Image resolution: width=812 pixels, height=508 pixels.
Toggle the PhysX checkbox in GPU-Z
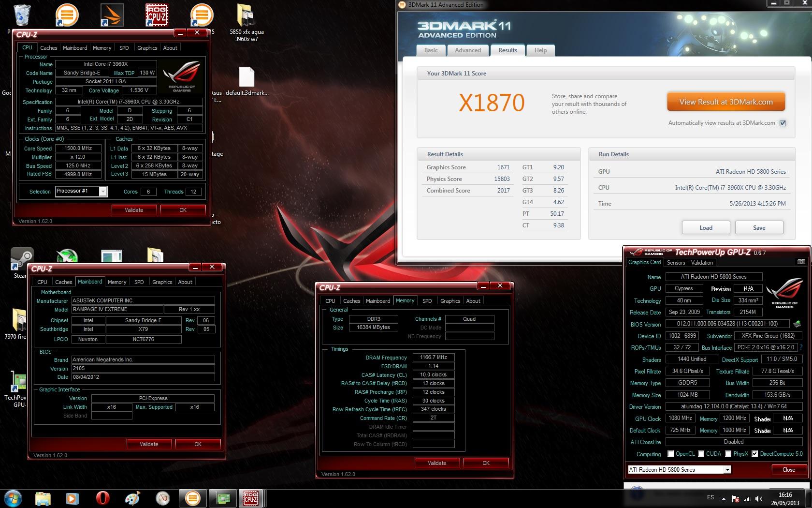[x=728, y=454]
